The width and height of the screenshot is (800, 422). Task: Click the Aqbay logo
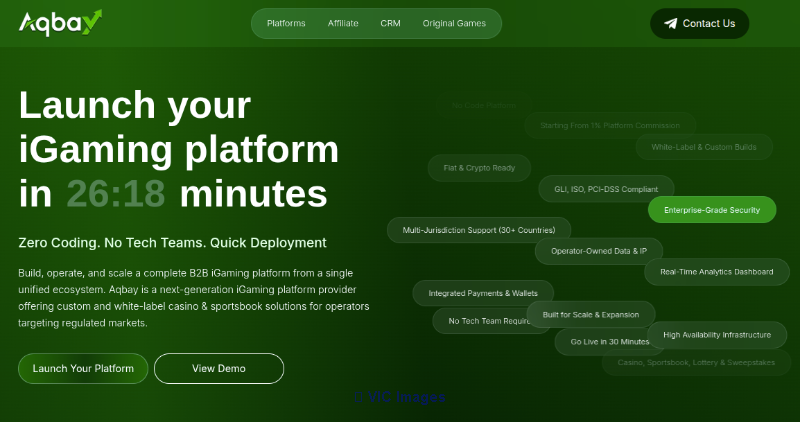(60, 23)
